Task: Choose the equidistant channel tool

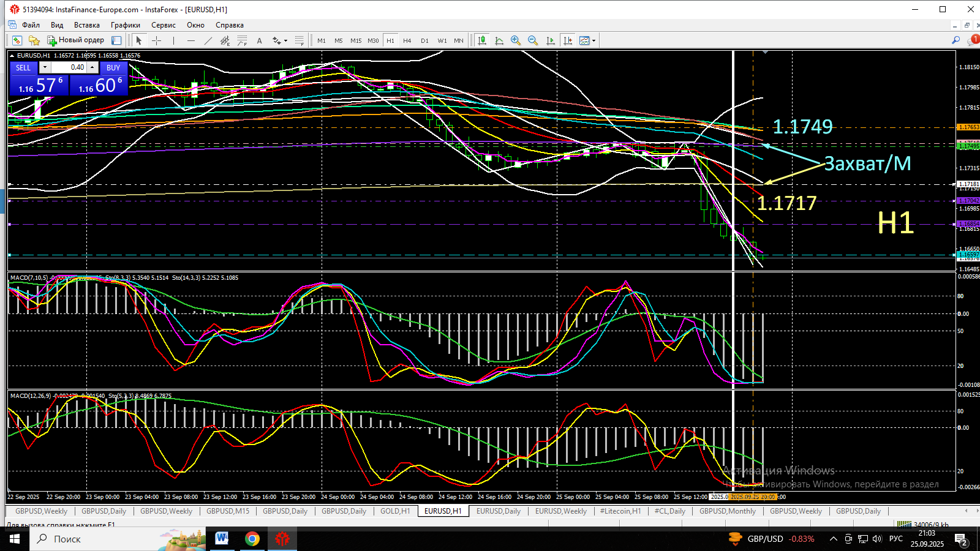Action: click(225, 40)
